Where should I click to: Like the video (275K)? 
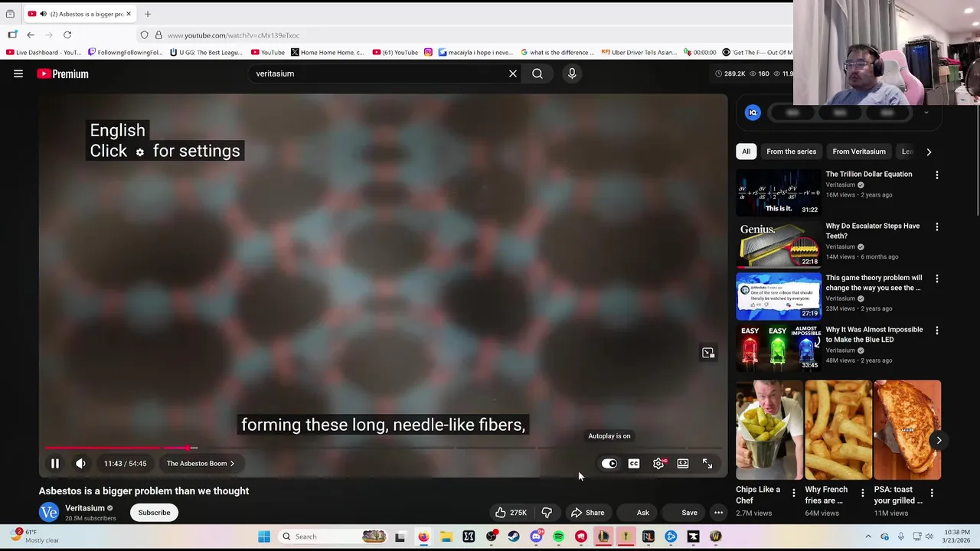pyautogui.click(x=510, y=513)
